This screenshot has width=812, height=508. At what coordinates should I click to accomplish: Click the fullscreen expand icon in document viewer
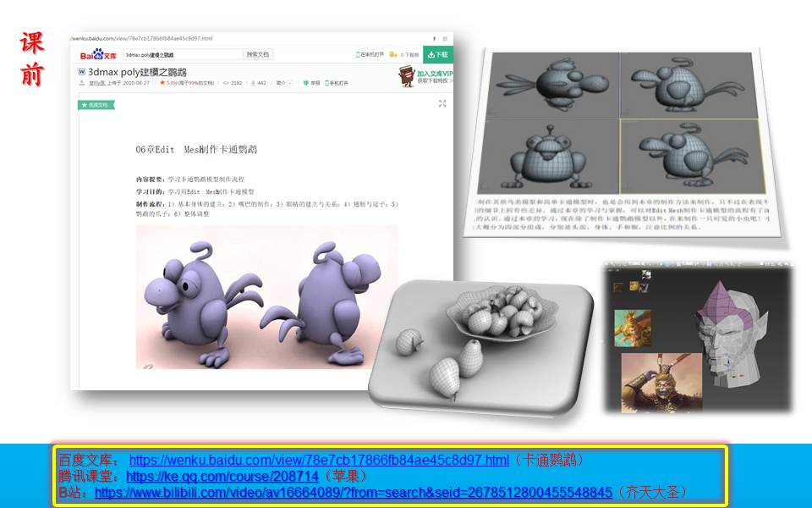click(442, 103)
